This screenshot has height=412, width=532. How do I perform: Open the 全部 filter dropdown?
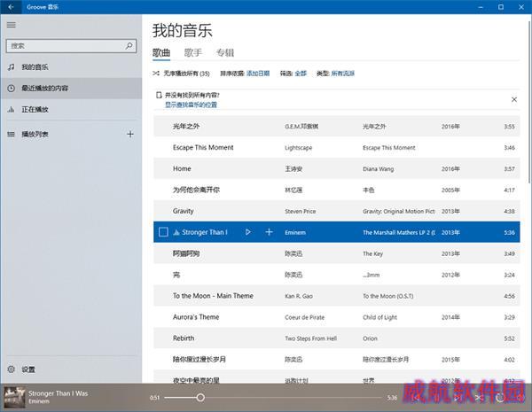tap(301, 74)
